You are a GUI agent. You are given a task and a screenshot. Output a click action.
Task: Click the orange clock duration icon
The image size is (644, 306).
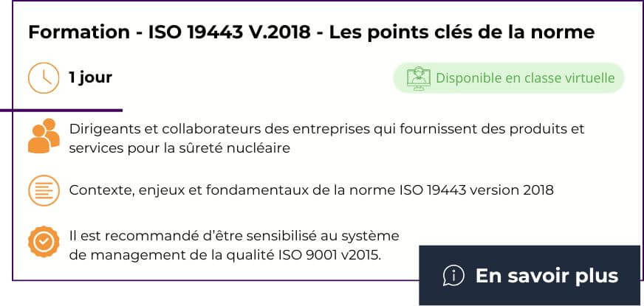pos(43,77)
